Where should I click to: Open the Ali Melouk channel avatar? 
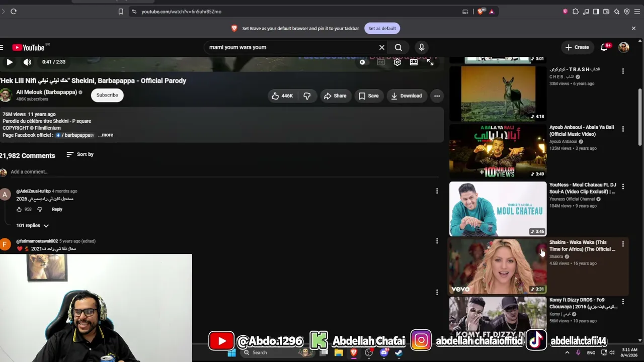(6, 95)
